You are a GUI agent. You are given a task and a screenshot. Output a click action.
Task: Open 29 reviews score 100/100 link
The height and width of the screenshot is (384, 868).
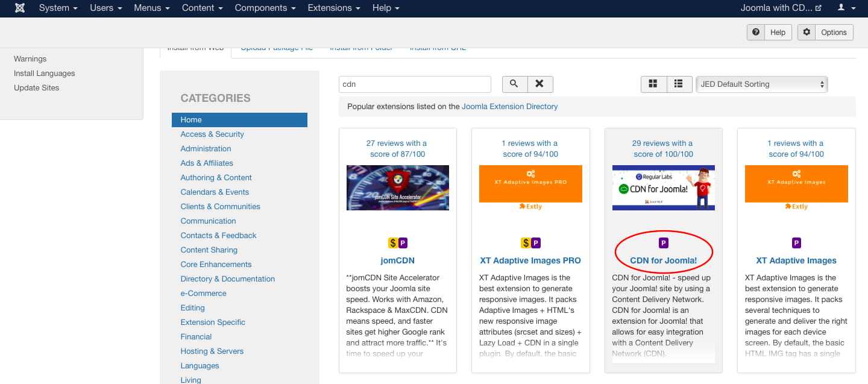[x=662, y=149]
